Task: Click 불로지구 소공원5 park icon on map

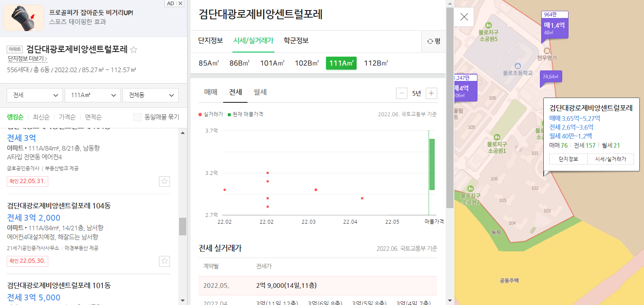Action: click(x=488, y=25)
